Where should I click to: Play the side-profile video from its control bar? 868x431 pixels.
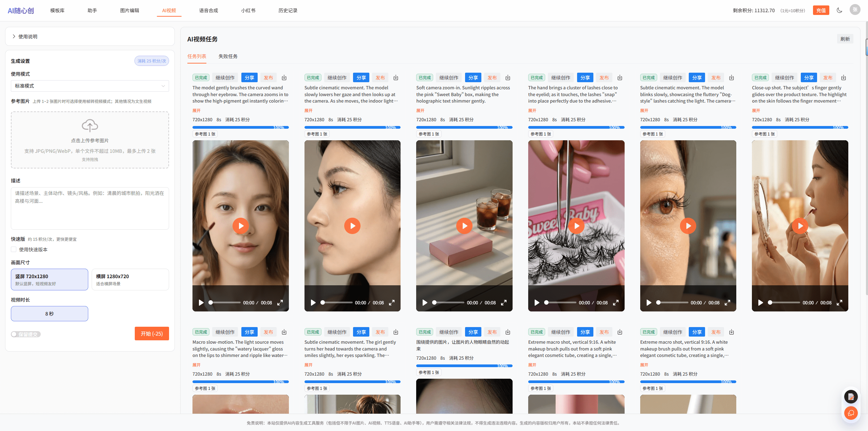(x=313, y=303)
